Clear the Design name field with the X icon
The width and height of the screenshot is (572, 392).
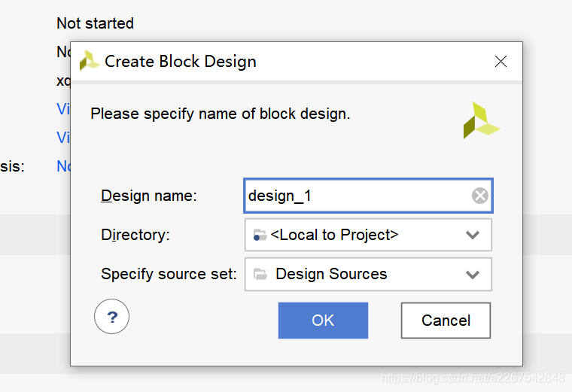pos(480,196)
